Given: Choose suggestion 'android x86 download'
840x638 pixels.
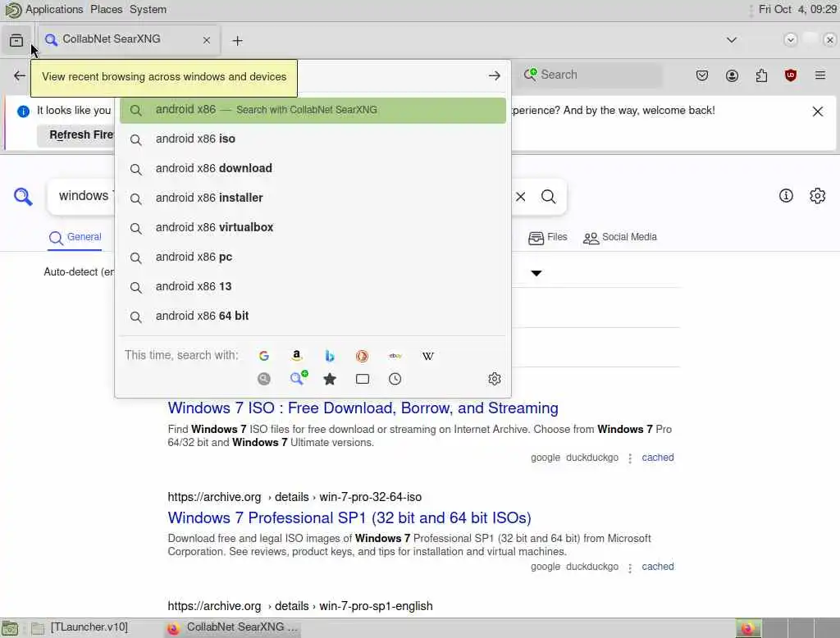Looking at the screenshot, I should [x=313, y=169].
